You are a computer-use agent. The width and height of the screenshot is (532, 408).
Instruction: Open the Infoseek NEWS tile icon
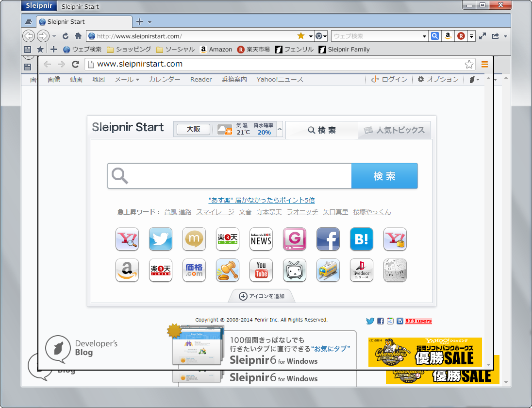click(261, 239)
